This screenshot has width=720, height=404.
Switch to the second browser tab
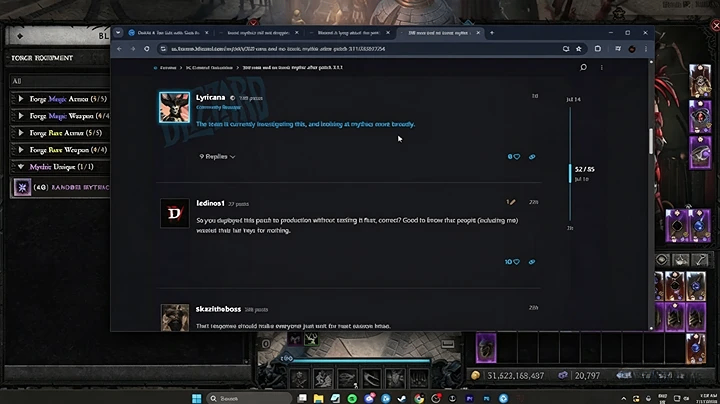[258, 33]
